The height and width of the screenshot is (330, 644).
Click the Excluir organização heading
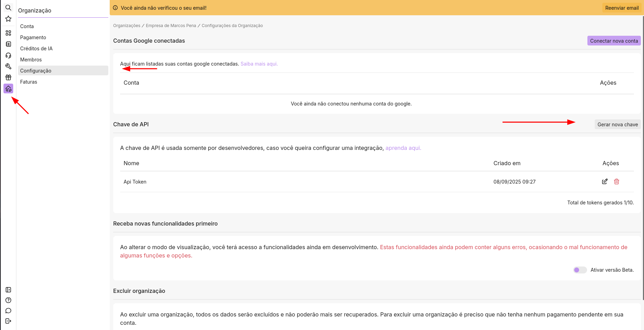(139, 291)
